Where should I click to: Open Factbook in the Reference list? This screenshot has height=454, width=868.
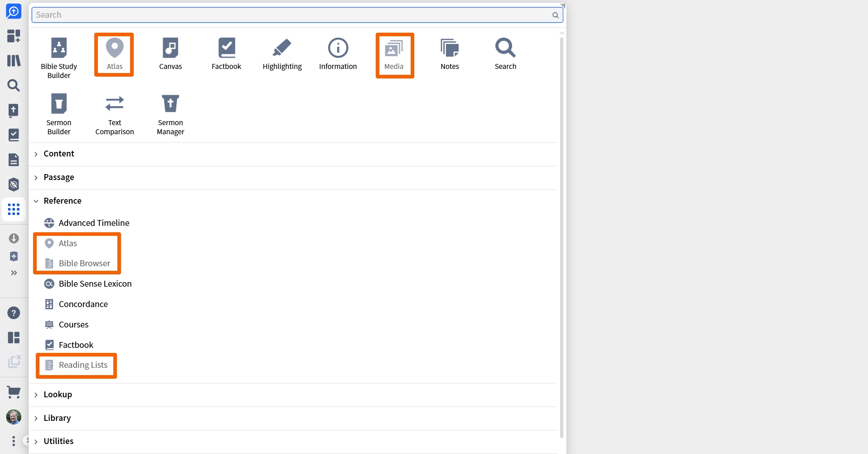coord(69,345)
